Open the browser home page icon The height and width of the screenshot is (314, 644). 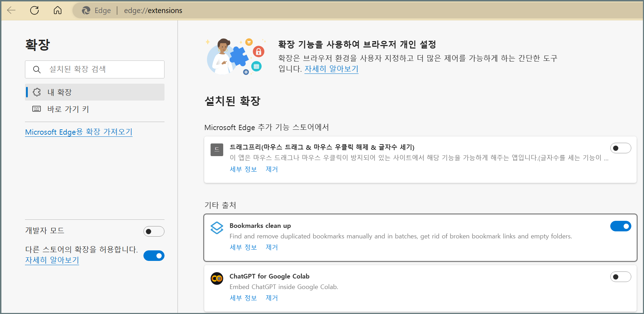58,10
